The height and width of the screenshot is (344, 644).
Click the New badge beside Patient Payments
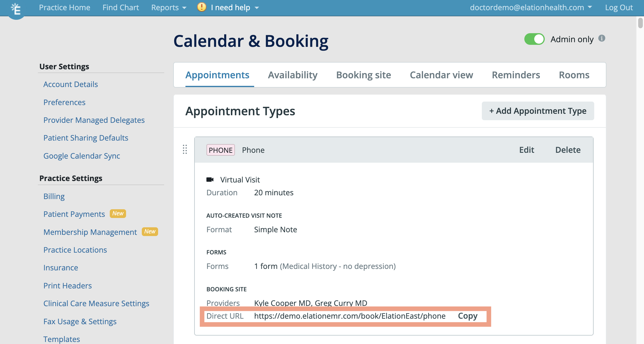pos(118,213)
